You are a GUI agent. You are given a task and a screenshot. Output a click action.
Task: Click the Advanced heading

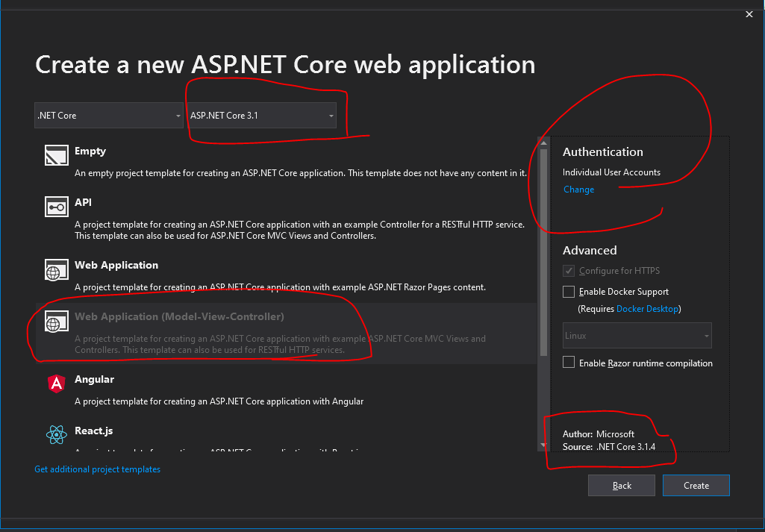click(590, 250)
